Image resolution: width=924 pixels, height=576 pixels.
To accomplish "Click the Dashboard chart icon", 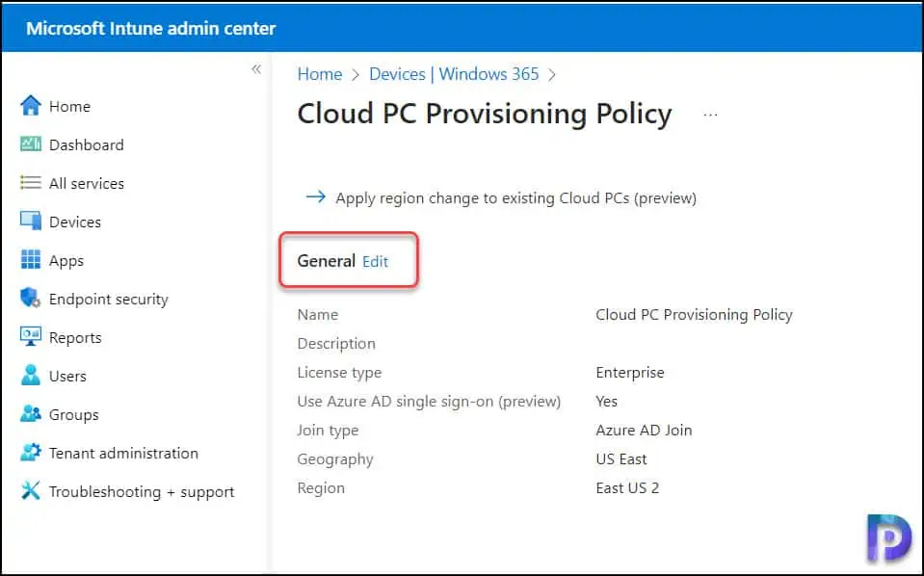I will click(x=31, y=144).
